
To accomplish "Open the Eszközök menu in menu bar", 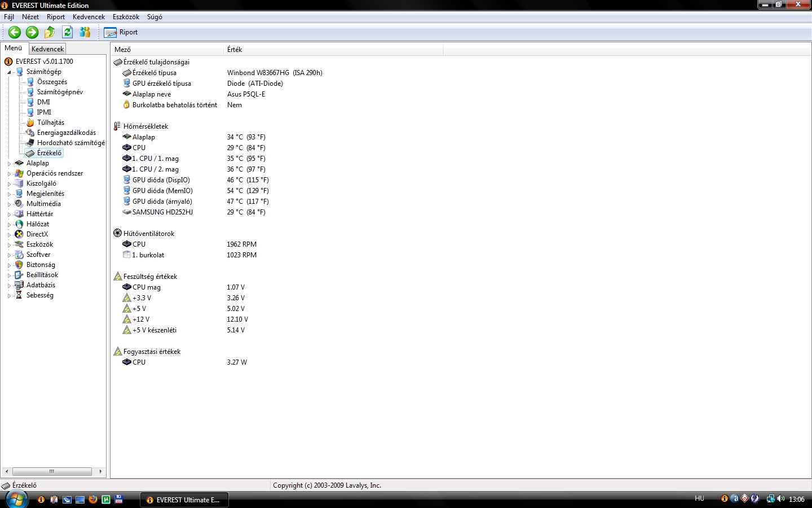I will (126, 17).
